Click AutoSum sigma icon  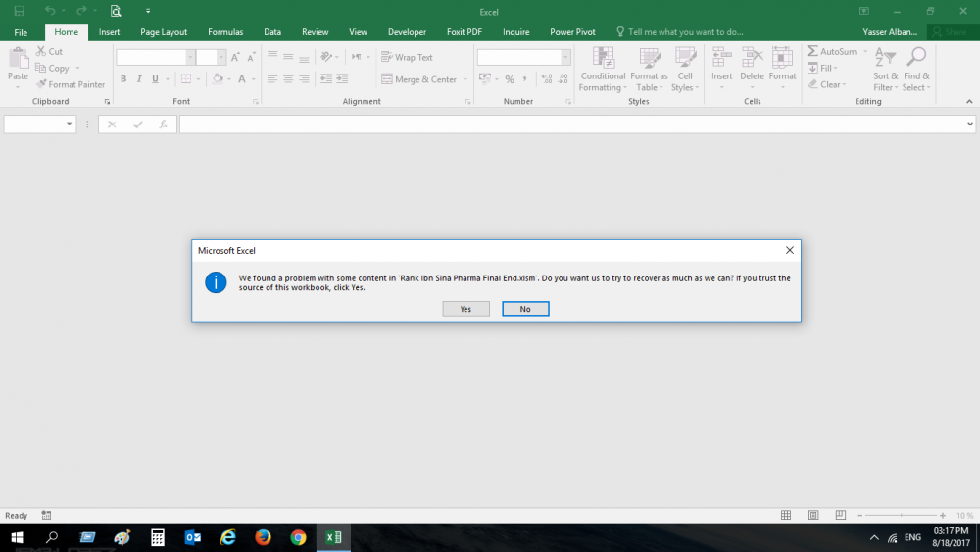(x=812, y=51)
